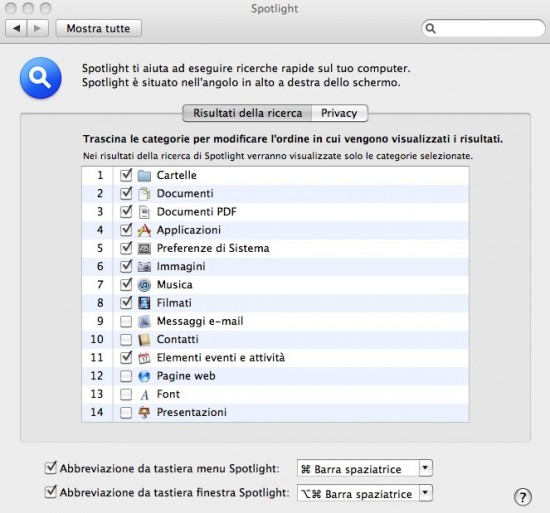Viewport: 550px width, 513px height.
Task: Switch to the Privacy tab
Action: coord(340,113)
